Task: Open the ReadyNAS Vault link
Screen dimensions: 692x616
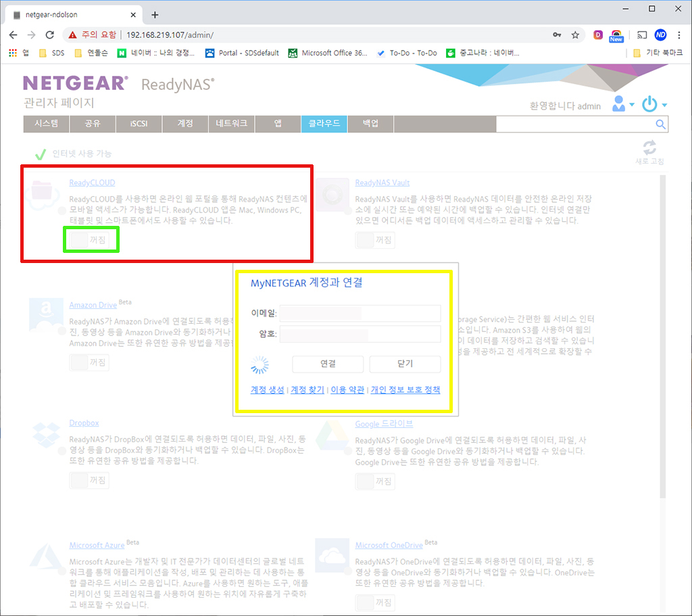Action: 382,183
